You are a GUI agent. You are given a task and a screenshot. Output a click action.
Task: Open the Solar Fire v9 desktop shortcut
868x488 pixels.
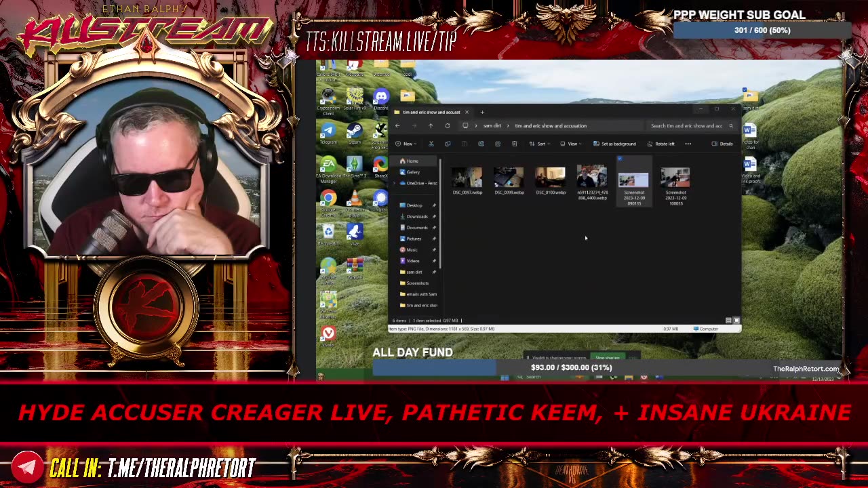355,99
